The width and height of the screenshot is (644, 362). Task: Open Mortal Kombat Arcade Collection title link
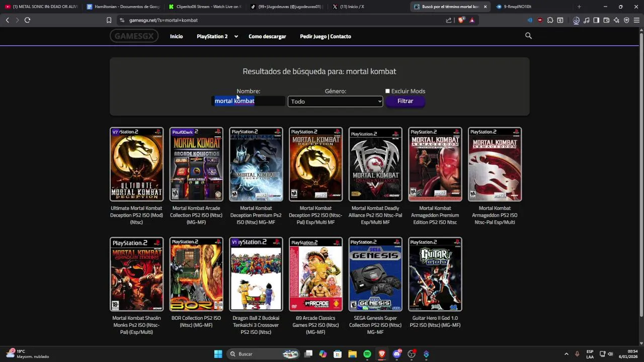pyautogui.click(x=196, y=215)
